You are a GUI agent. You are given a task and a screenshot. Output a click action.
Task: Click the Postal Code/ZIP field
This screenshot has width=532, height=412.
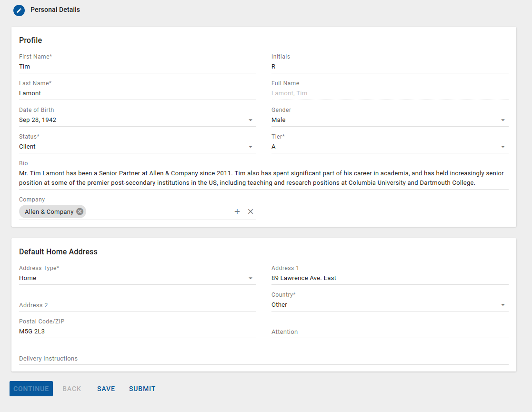pyautogui.click(x=137, y=332)
